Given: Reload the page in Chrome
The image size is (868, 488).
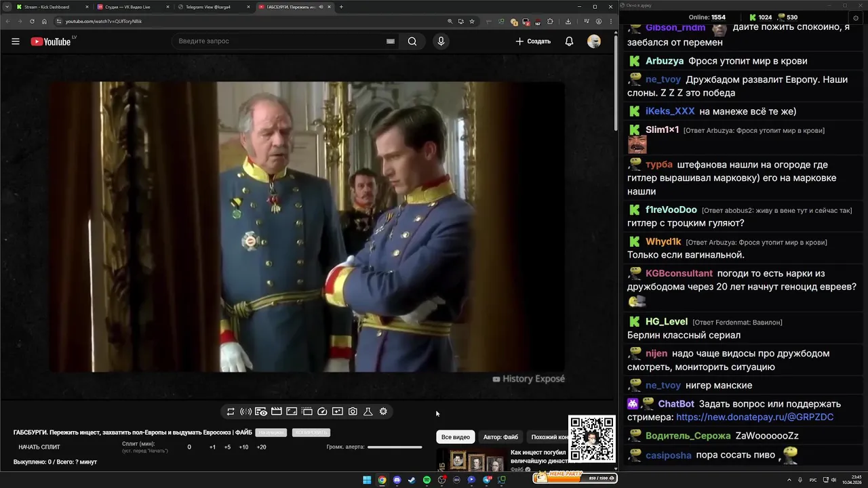Looking at the screenshot, I should (32, 21).
